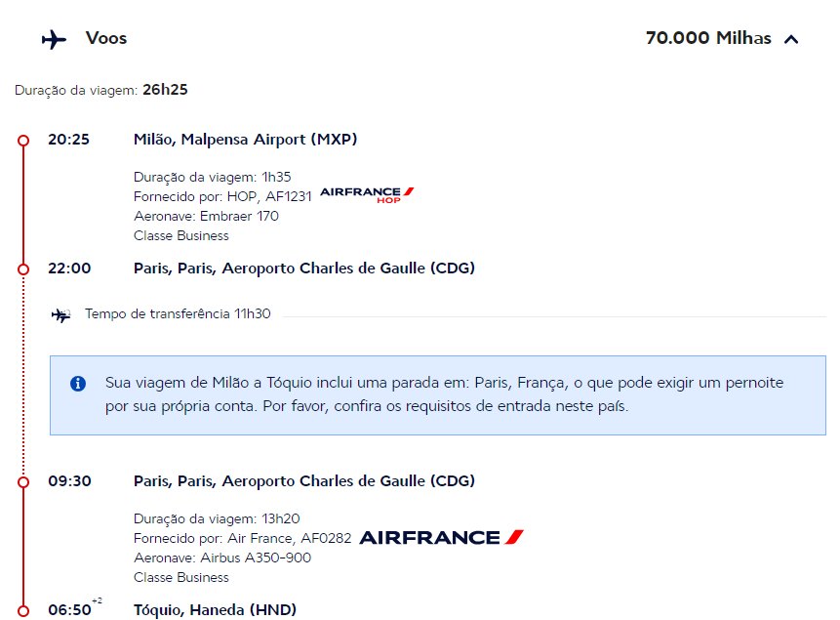The height and width of the screenshot is (620, 840).
Task: Click the airplane icon beside Voos
Action: (54, 39)
